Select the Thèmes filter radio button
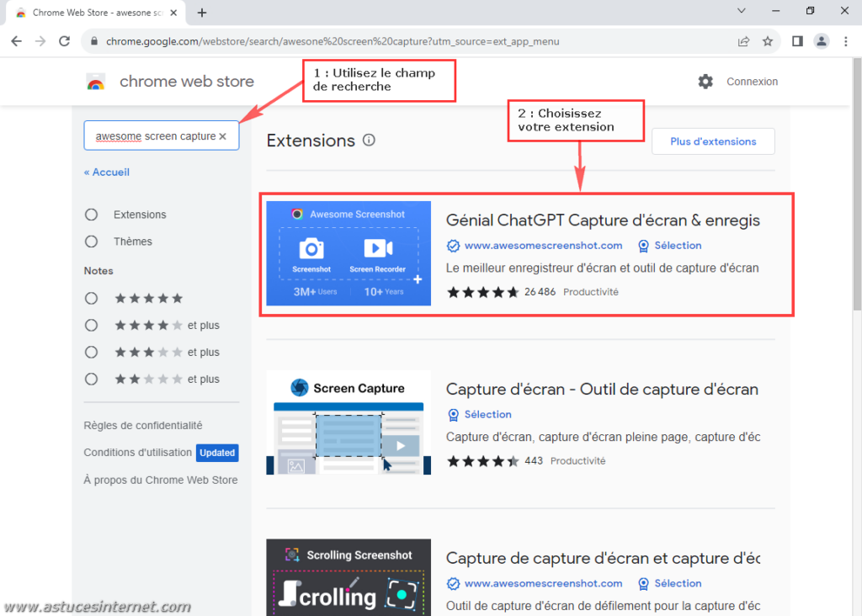 point(90,242)
